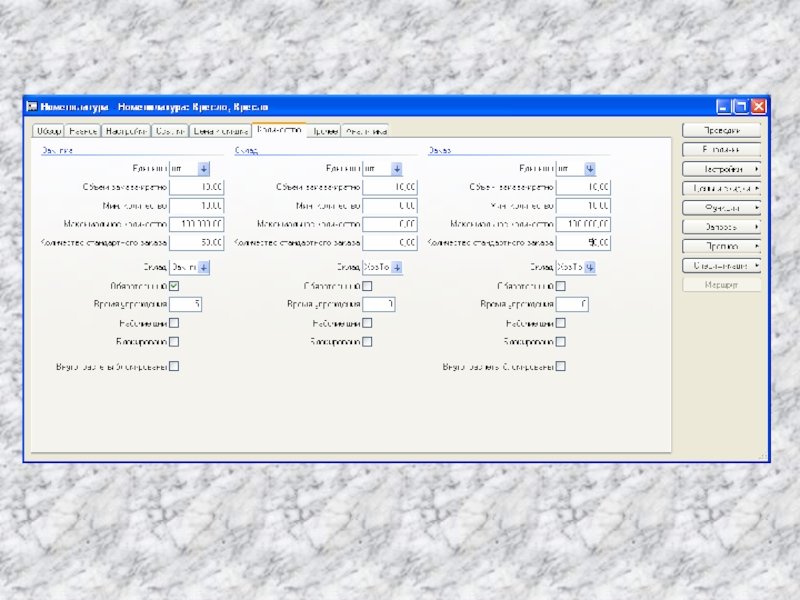Viewport: 800px width, 600px height.
Task: Expand the Единица dropdown in Заказ section
Action: point(590,168)
